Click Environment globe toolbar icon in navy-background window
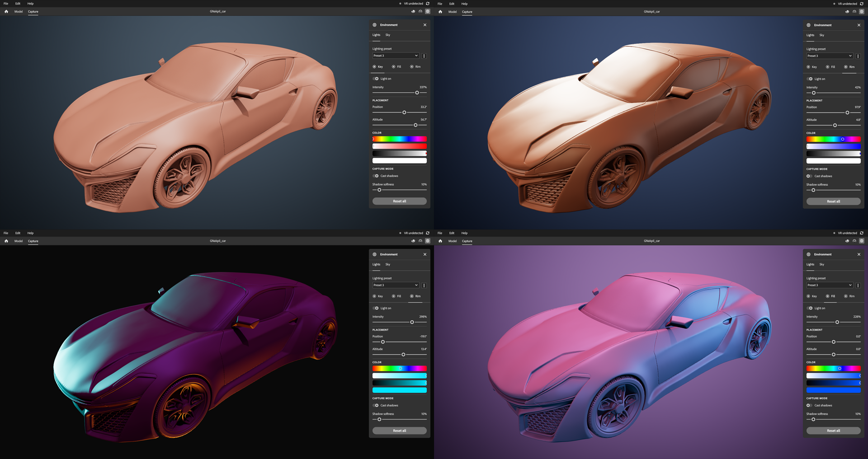The image size is (868, 459). click(x=862, y=12)
